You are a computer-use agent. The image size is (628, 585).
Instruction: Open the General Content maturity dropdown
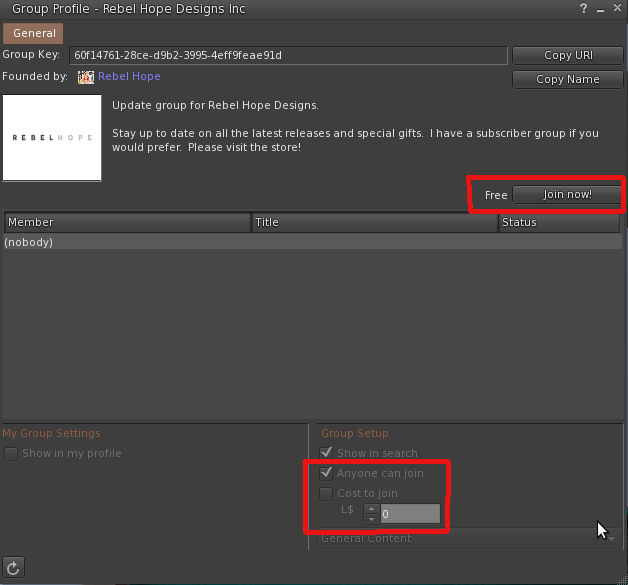click(x=470, y=539)
